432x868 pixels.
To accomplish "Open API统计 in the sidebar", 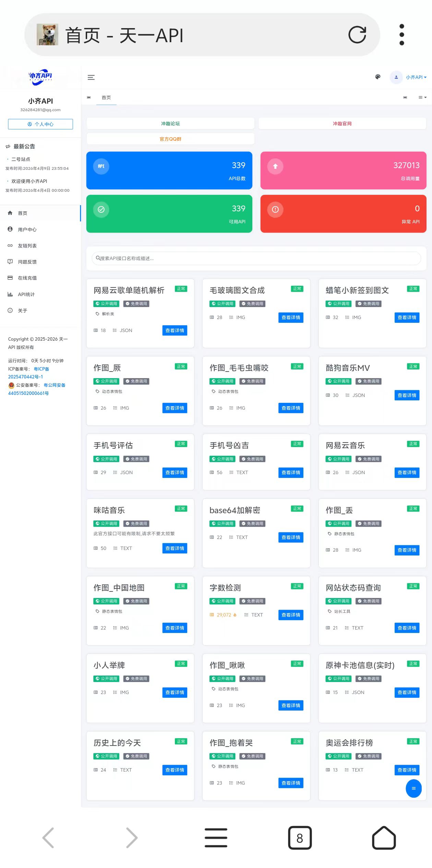I will (26, 294).
